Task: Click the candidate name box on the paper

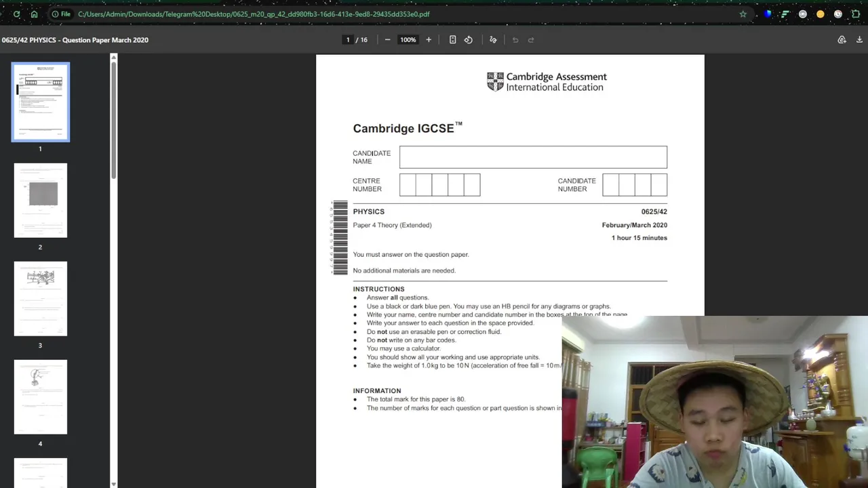Action: 533,157
